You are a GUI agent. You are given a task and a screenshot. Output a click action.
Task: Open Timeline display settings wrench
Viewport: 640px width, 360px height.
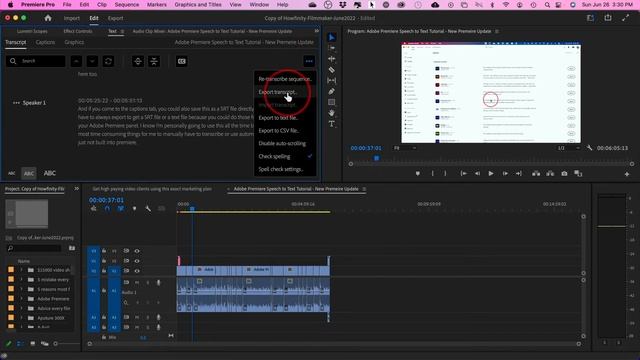[148, 209]
